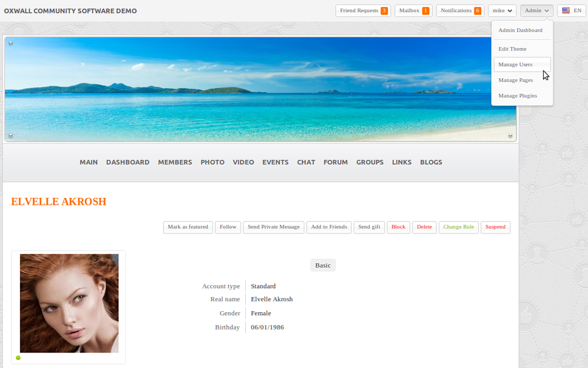This screenshot has width=588, height=368.
Task: Open Manage Plugins from the menu
Action: [x=517, y=95]
